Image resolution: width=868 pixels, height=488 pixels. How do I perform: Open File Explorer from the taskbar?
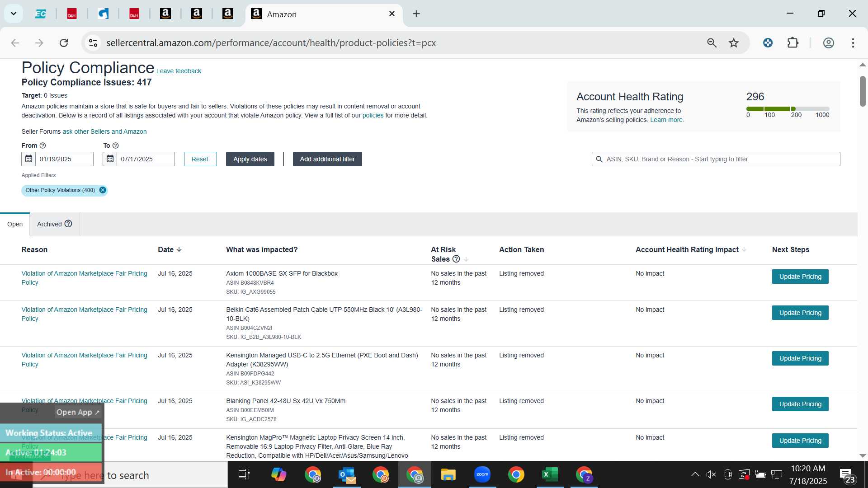click(x=448, y=475)
